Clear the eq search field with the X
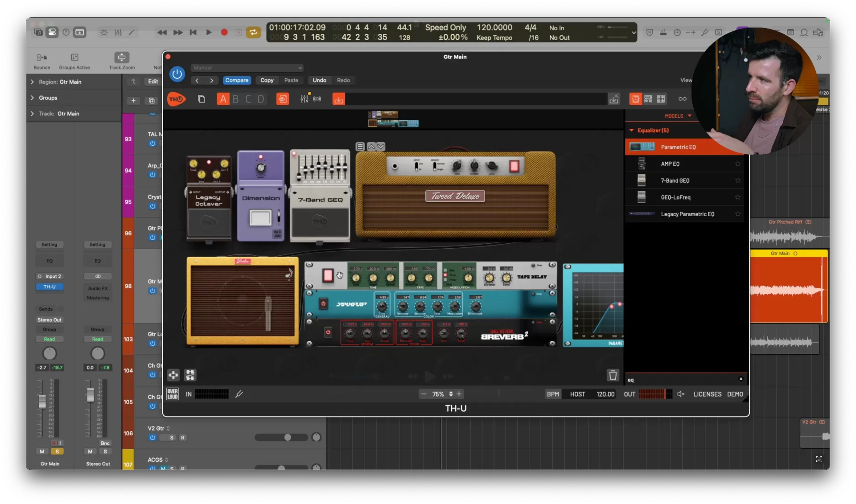The image size is (856, 504). pyautogui.click(x=741, y=379)
